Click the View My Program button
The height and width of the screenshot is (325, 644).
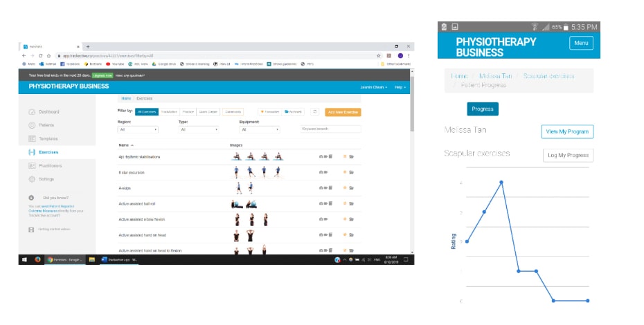567,131
